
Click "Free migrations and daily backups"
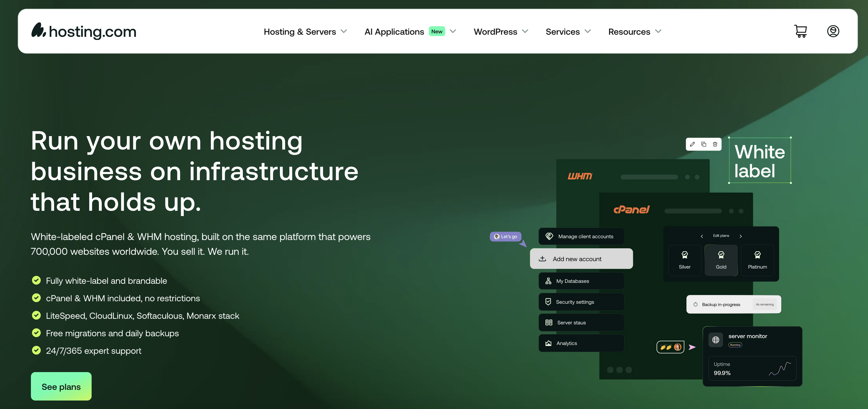112,333
